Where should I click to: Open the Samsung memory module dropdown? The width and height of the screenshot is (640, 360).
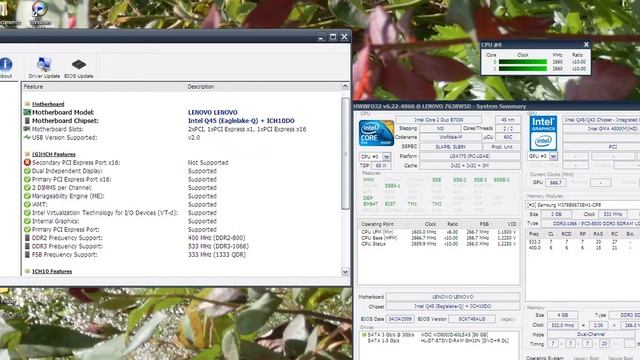pos(582,205)
